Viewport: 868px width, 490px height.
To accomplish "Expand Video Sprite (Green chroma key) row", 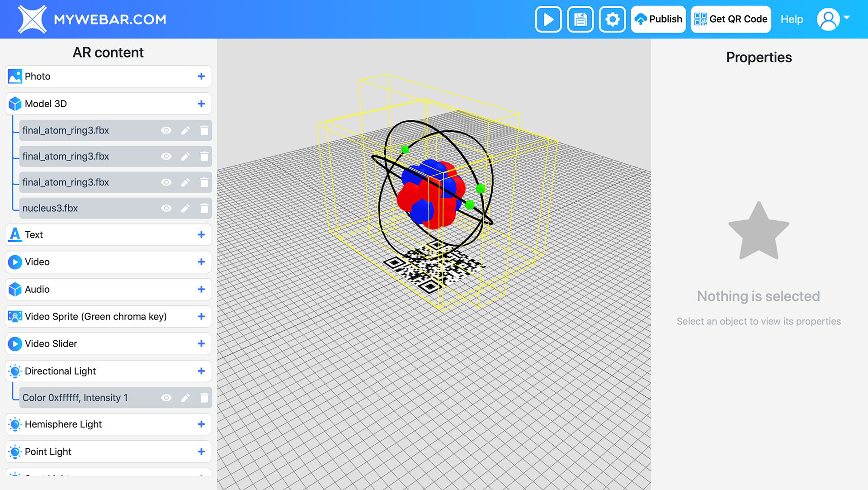I will coord(108,316).
